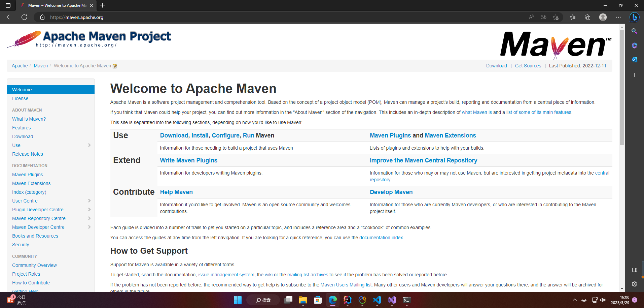Open the Edge sidebar Search tool

pyautogui.click(x=635, y=31)
